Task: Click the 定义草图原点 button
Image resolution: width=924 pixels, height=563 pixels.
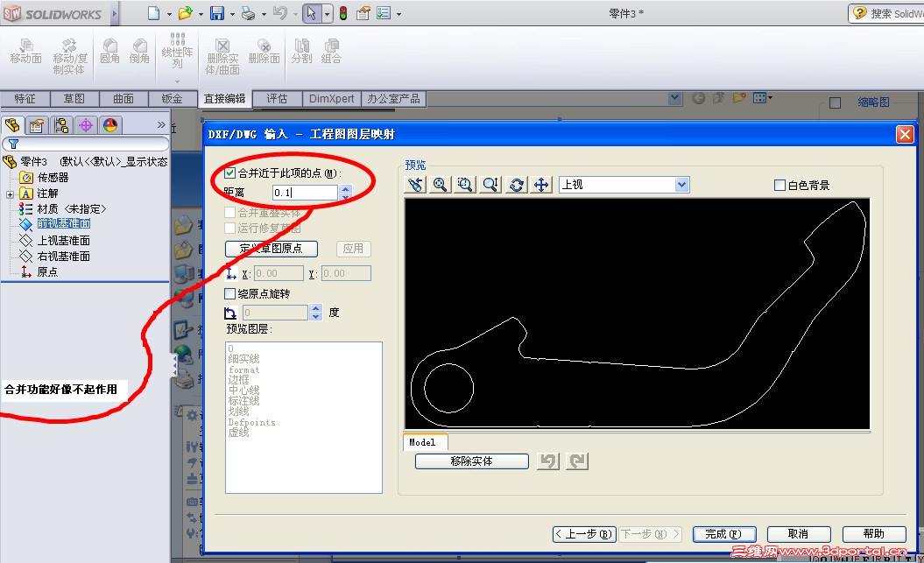Action: tap(272, 249)
